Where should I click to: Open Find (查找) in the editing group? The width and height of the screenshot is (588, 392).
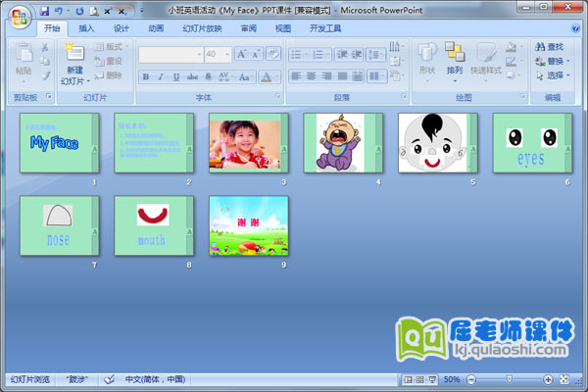coord(550,46)
